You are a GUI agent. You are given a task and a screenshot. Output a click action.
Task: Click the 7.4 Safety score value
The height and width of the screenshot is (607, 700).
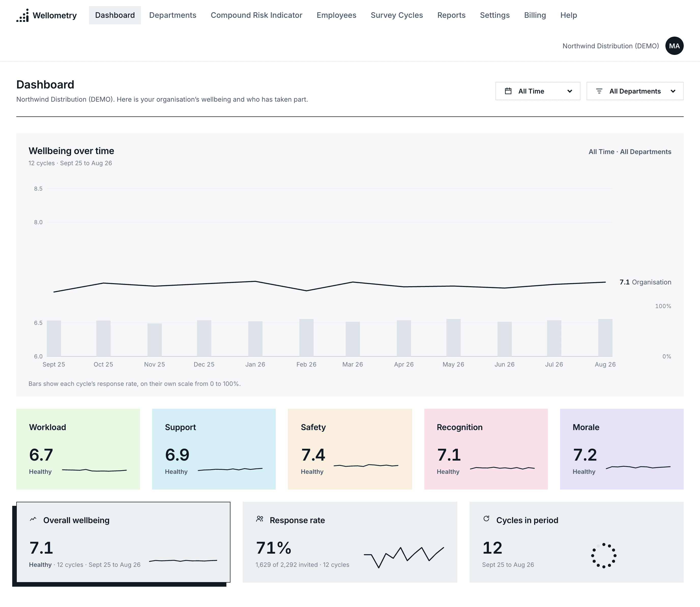click(x=313, y=454)
